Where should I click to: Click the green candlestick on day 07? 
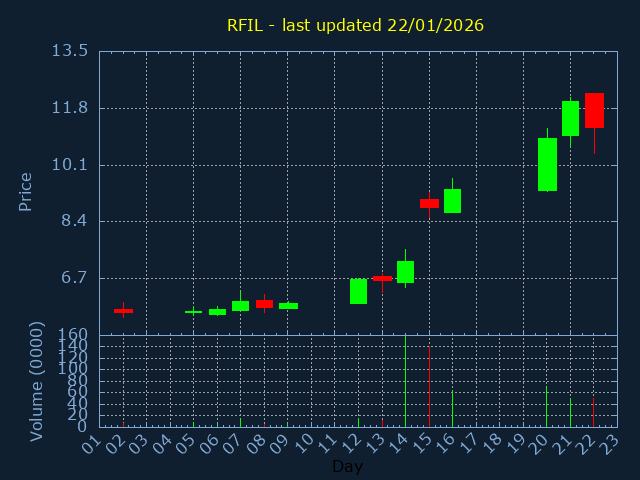240,306
